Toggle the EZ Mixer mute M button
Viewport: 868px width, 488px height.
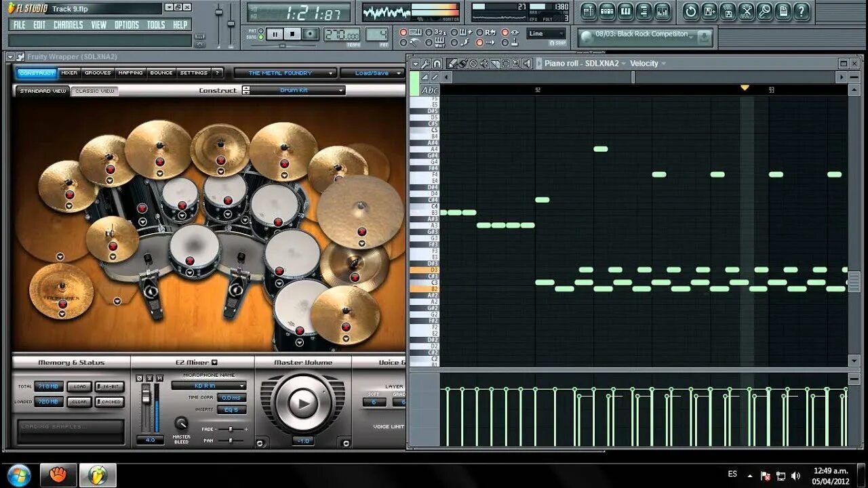tap(159, 378)
